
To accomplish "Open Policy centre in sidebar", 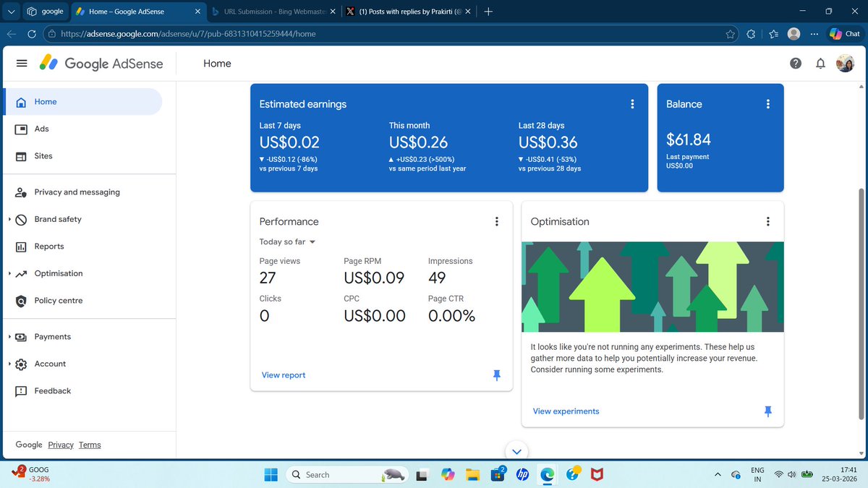I will [82, 301].
